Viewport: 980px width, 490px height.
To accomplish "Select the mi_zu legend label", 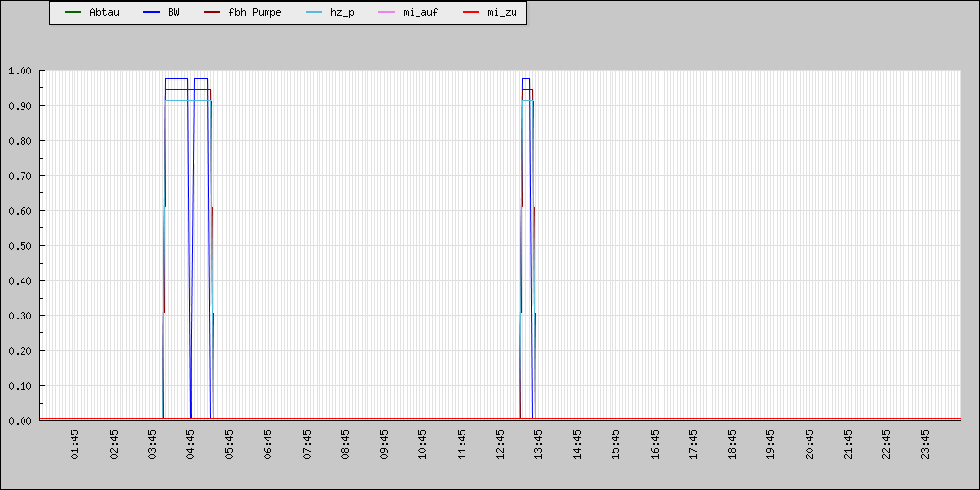I will (x=502, y=12).
